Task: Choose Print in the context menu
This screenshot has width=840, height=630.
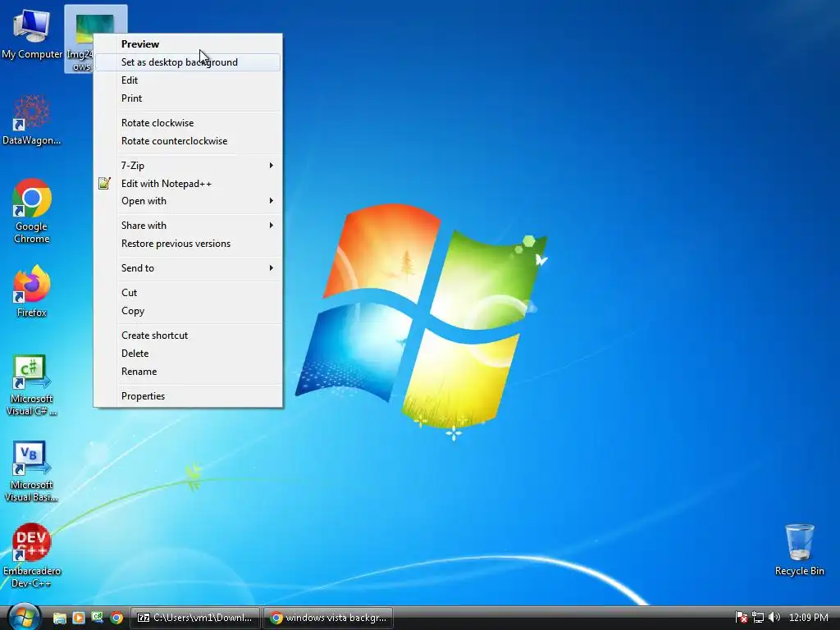Action: (188, 98)
